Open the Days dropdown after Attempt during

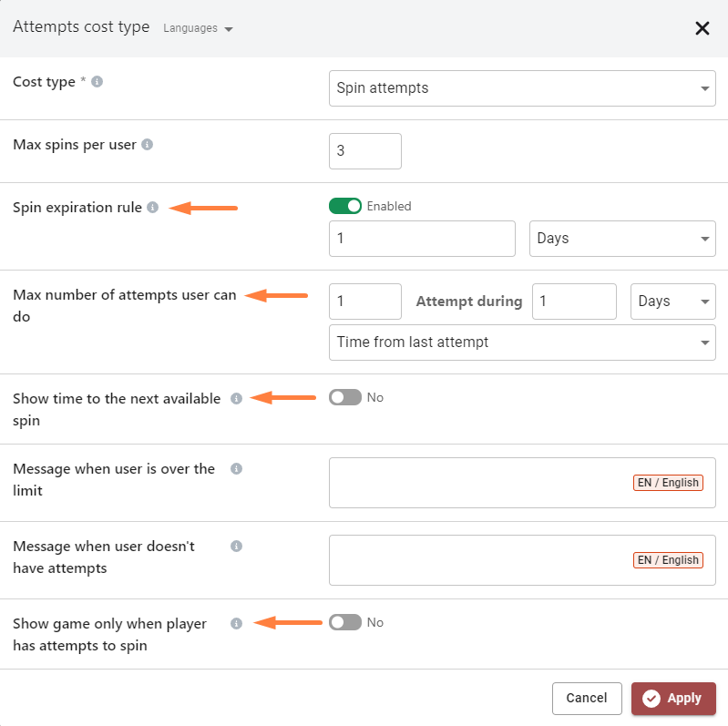point(672,302)
